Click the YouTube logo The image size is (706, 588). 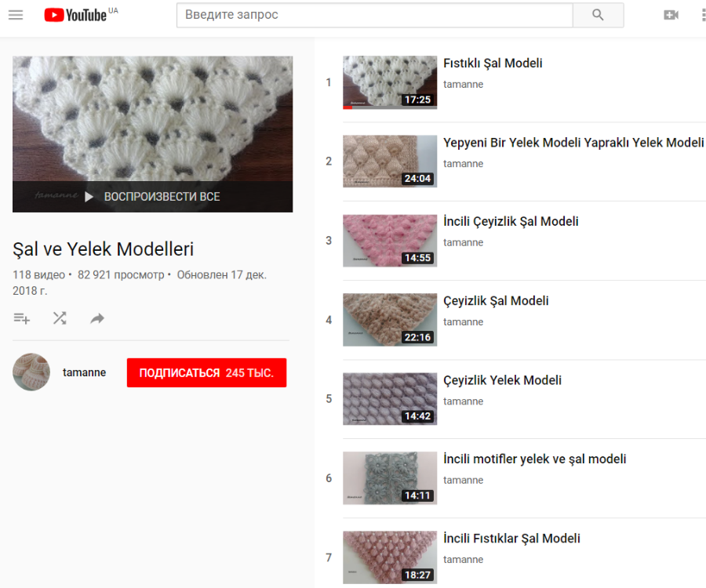coord(77,15)
